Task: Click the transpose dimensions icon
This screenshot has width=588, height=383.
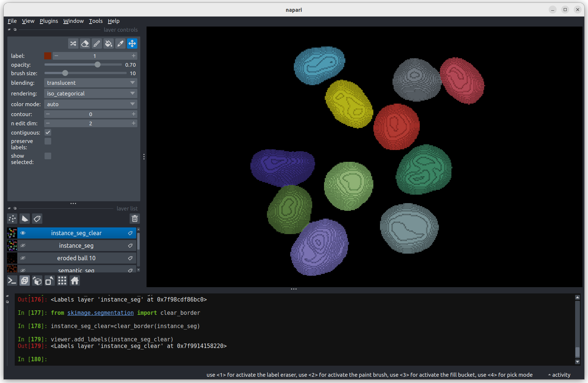Action: click(50, 281)
